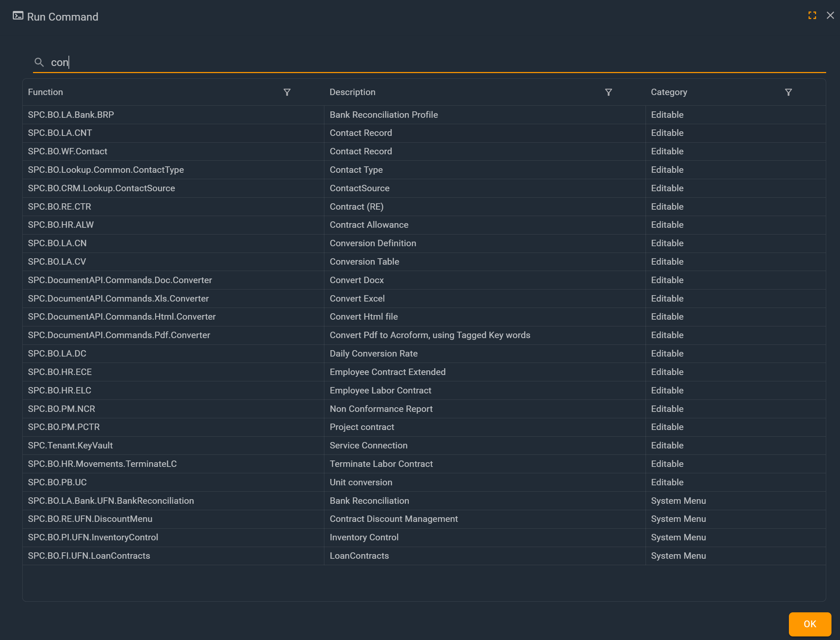Choose SPC.BO.FI.UFN.LoanContracts
The height and width of the screenshot is (640, 840).
89,556
